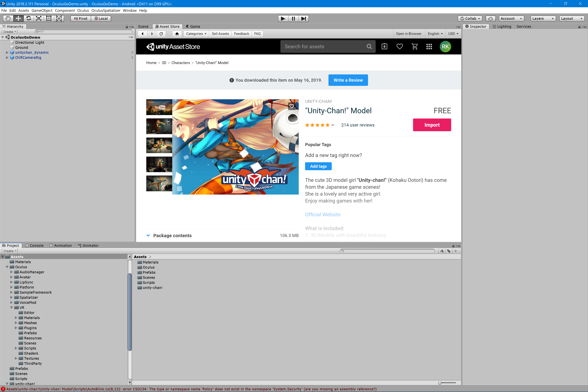Click the pink Import button
Viewport: 588px width, 392px height.
tap(432, 125)
